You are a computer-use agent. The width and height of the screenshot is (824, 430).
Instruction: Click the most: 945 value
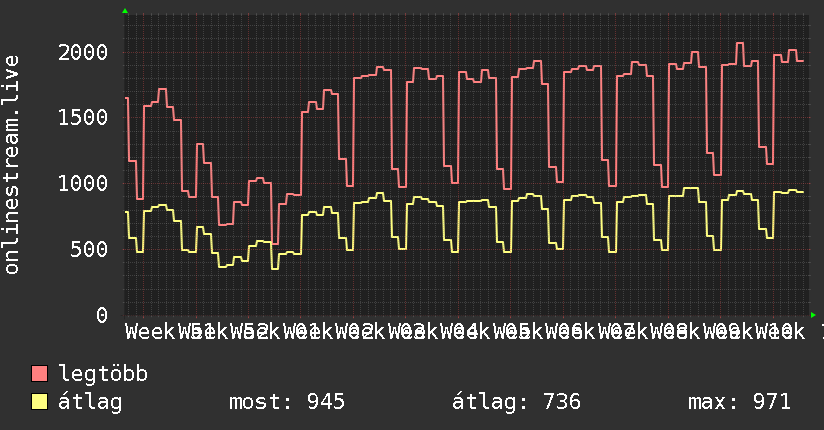click(x=287, y=402)
